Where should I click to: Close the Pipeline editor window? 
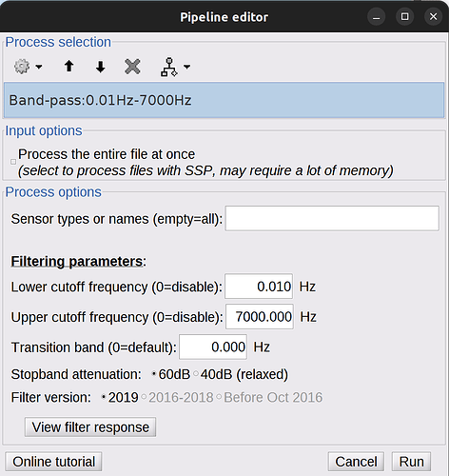(x=433, y=16)
